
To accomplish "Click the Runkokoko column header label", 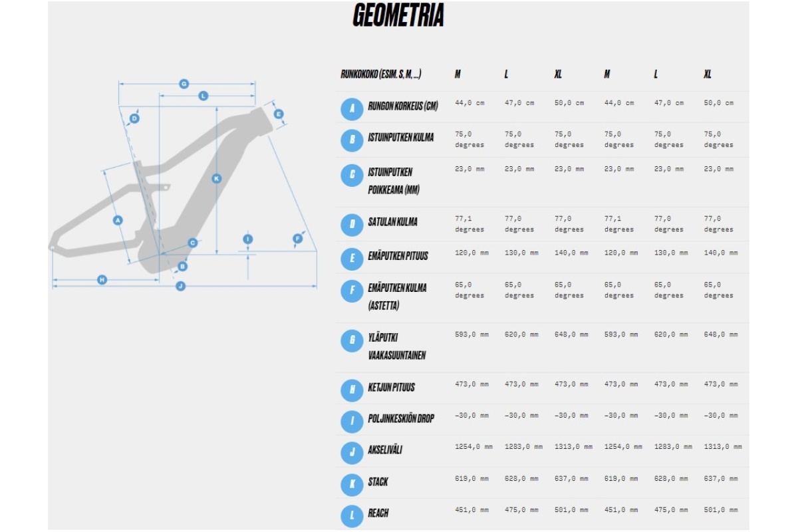I will coord(380,74).
